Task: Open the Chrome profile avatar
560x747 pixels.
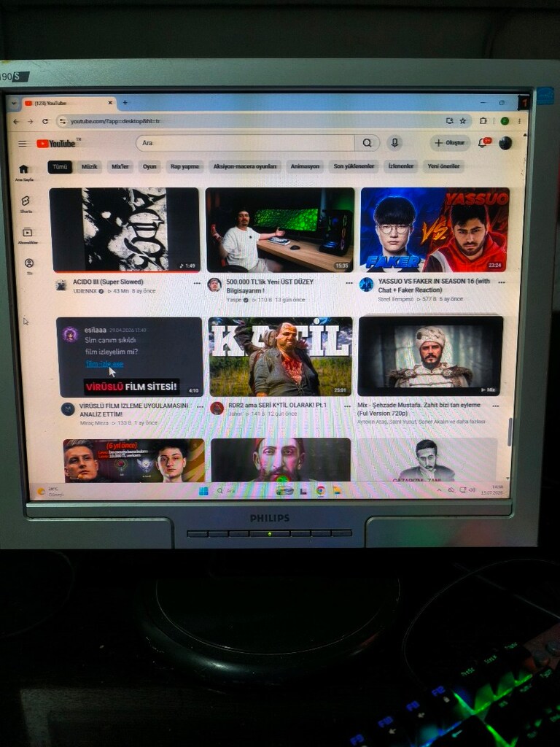Action: (505, 121)
